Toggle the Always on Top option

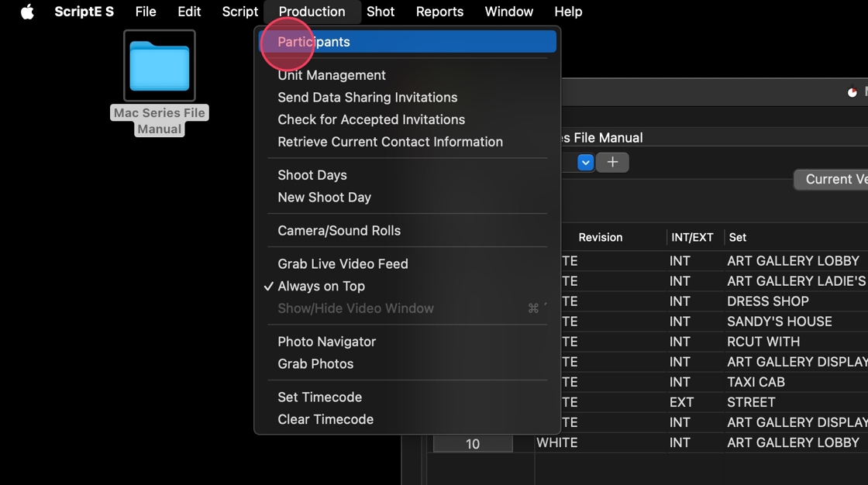(x=321, y=286)
